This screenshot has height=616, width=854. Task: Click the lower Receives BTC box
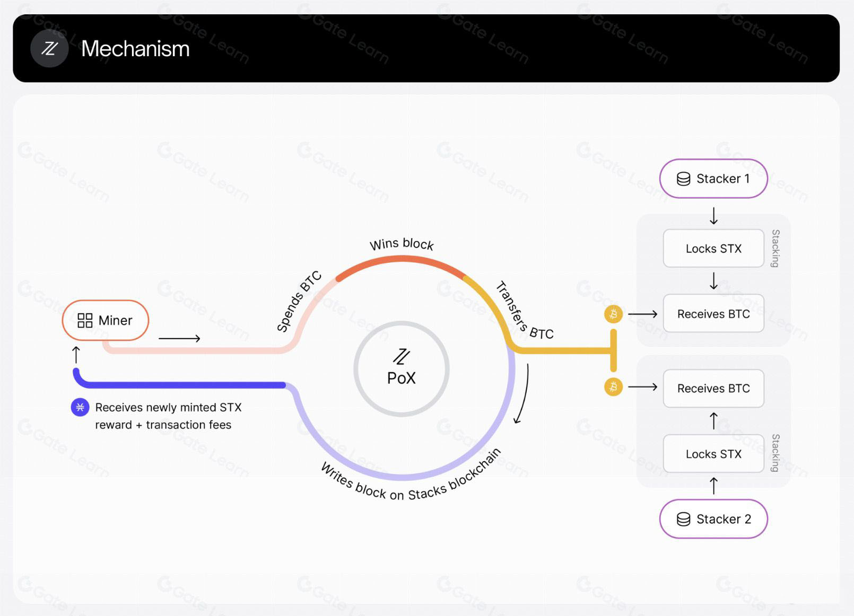click(713, 388)
